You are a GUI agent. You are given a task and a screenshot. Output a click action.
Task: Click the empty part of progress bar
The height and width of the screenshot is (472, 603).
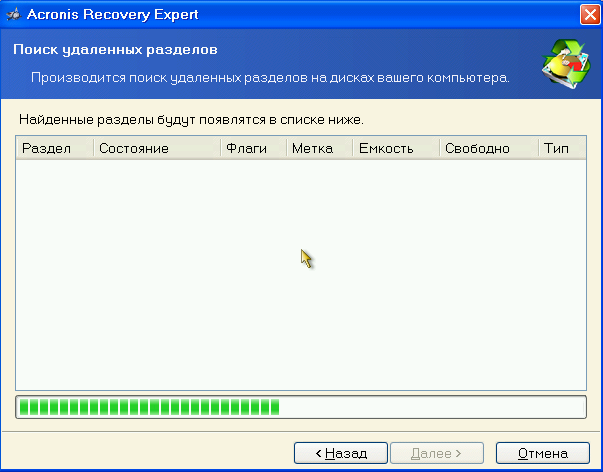[430, 407]
